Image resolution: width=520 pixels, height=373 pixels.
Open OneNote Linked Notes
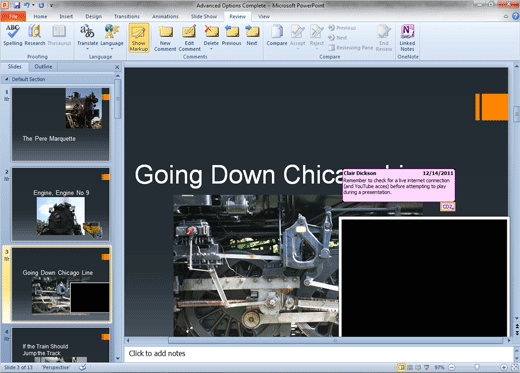point(407,38)
